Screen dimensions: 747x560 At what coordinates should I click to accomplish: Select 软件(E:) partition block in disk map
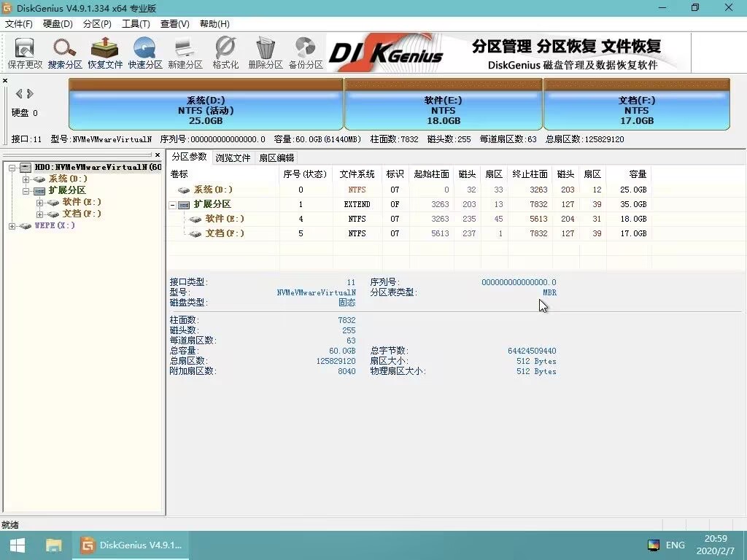(444, 104)
